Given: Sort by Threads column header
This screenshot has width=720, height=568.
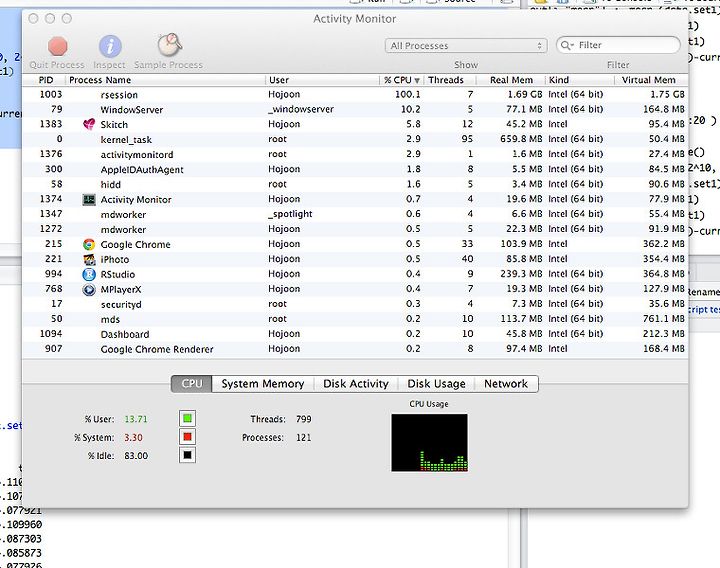Looking at the screenshot, I should coord(450,80).
